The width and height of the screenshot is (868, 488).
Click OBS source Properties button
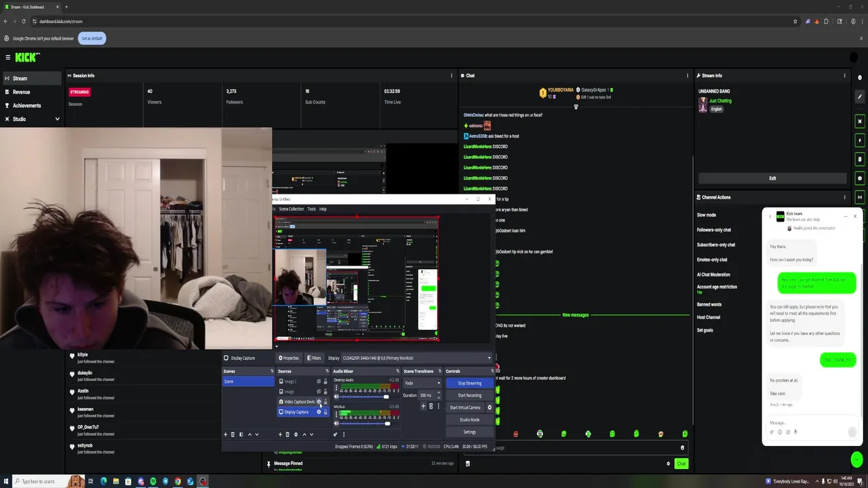(x=288, y=358)
